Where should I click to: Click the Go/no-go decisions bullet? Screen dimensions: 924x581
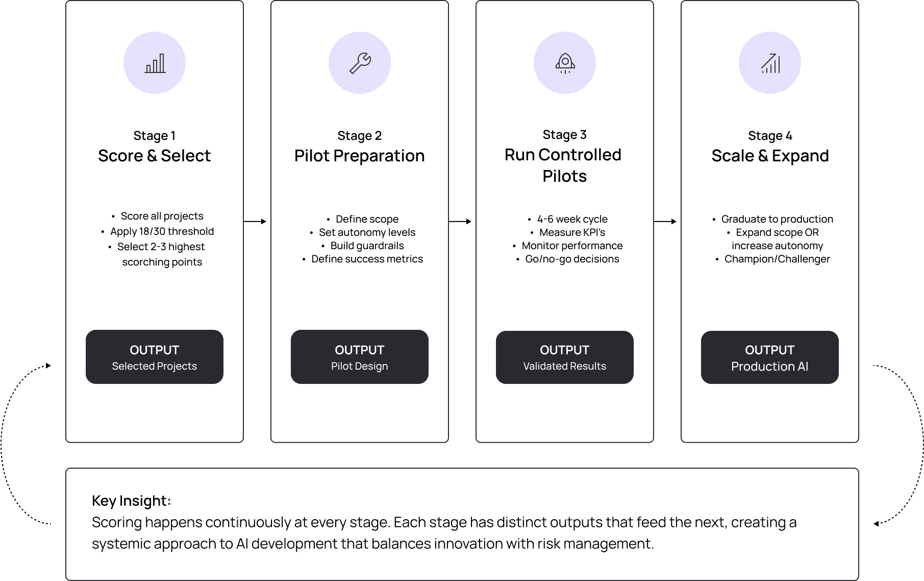(x=572, y=259)
